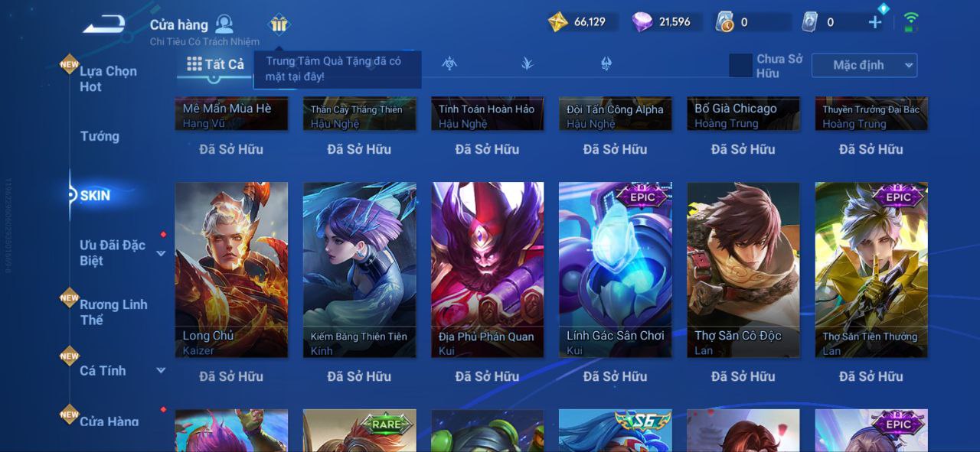Open the Thợ Săn Tiền Thưởng skin card
Viewport: 980px width, 452px height.
871,270
